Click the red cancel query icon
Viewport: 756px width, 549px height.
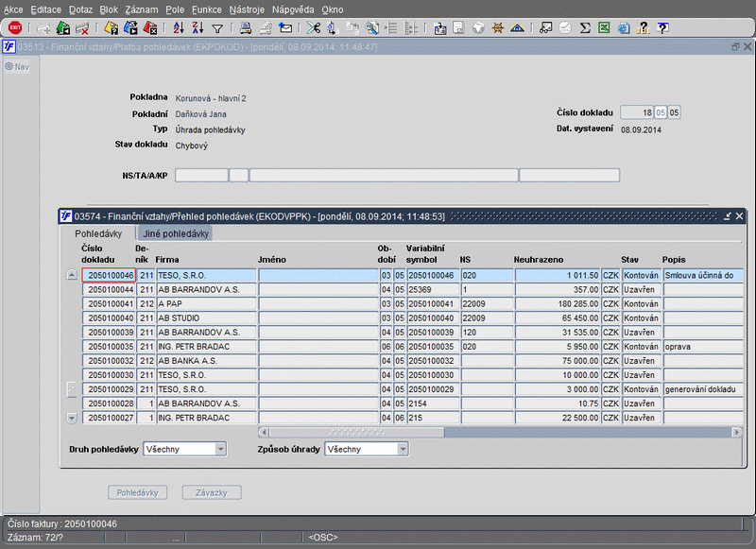[150, 28]
